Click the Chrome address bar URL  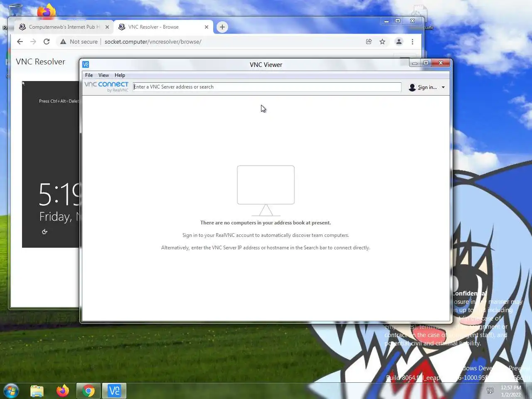pyautogui.click(x=153, y=42)
